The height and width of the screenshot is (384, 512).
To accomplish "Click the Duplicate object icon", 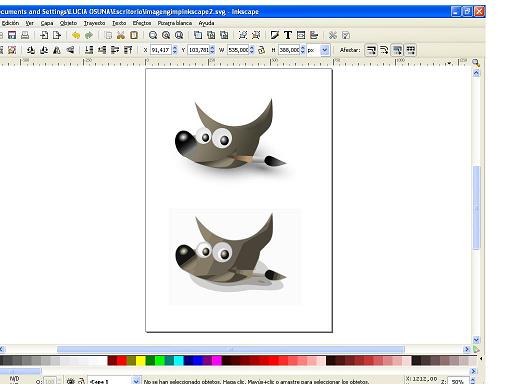I will pos(198,35).
